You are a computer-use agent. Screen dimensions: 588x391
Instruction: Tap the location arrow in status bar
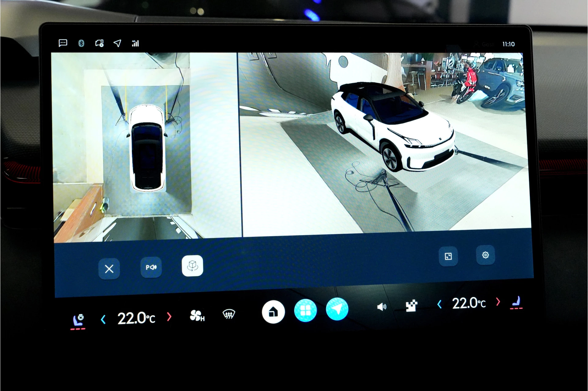[117, 43]
